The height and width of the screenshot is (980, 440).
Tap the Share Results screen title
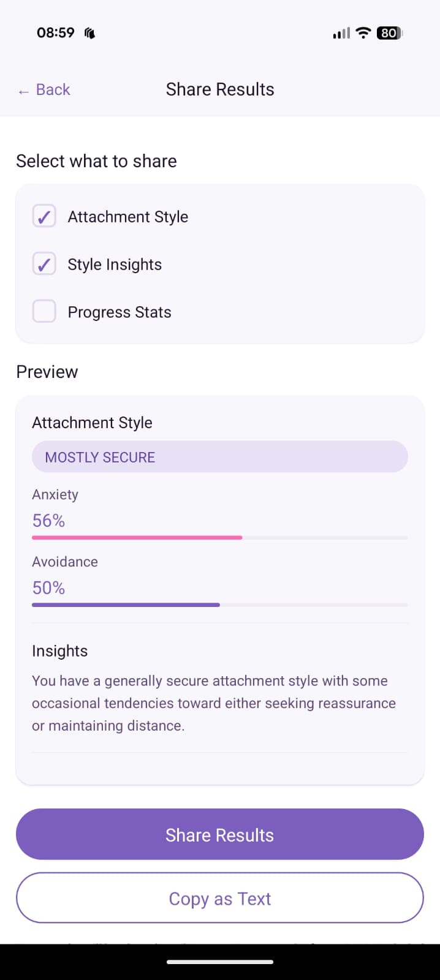pos(219,89)
